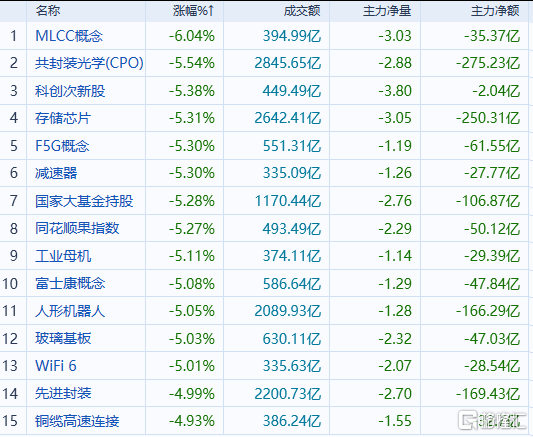Open the 富士康概念 sector
Image resolution: width=533 pixels, height=437 pixels.
70,283
